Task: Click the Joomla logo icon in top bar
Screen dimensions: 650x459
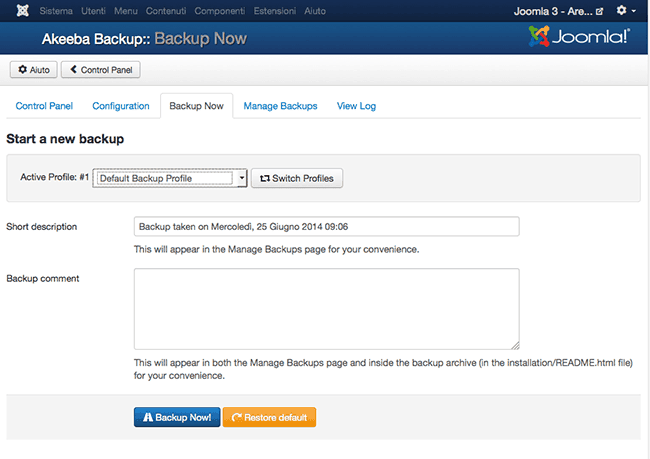Action: tap(23, 10)
